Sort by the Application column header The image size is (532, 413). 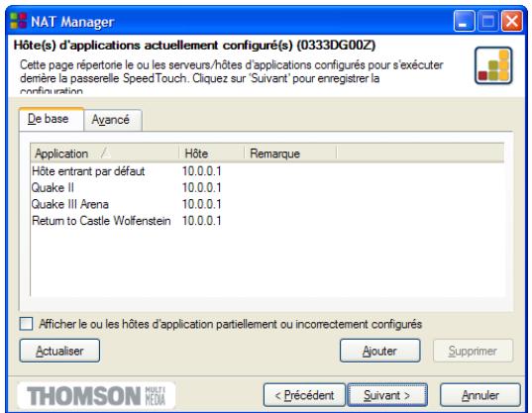click(104, 154)
